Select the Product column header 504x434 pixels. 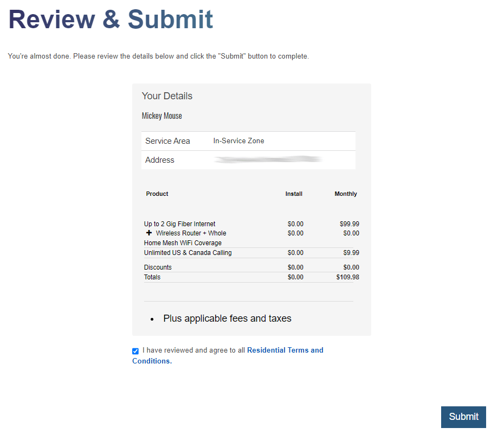(157, 194)
